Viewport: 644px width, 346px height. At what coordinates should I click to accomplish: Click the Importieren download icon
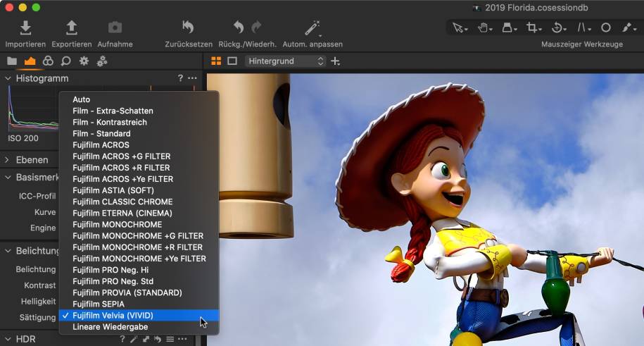[x=25, y=27]
